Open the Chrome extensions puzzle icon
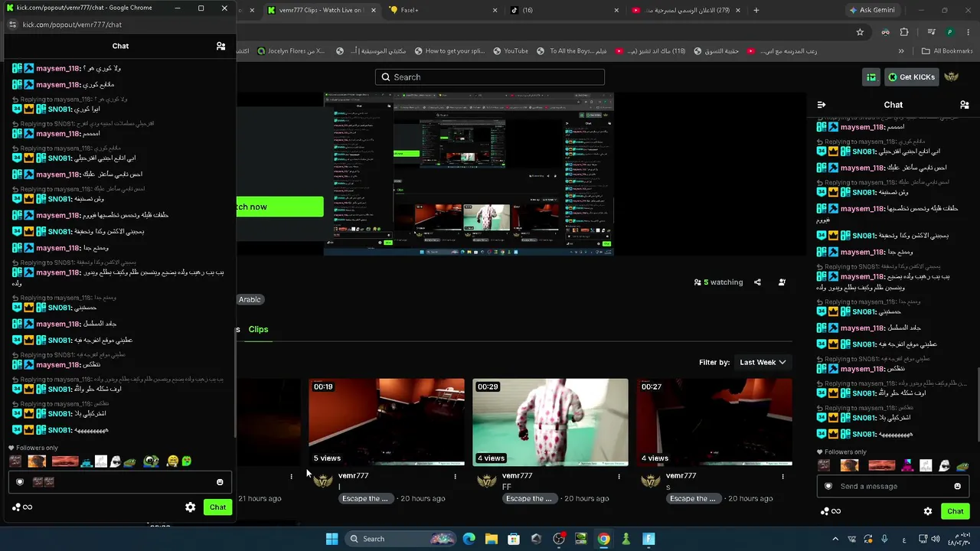Screen dimensions: 980x551 (x=904, y=32)
